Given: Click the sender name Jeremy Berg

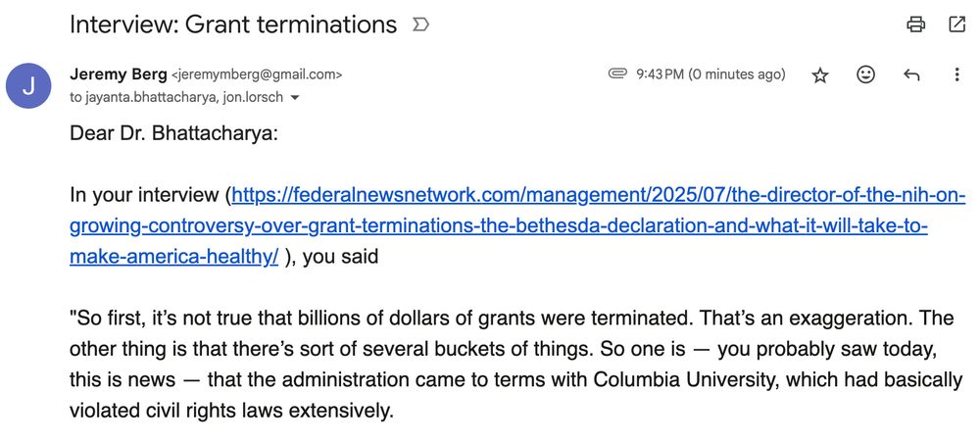Looking at the screenshot, I should coord(119,74).
